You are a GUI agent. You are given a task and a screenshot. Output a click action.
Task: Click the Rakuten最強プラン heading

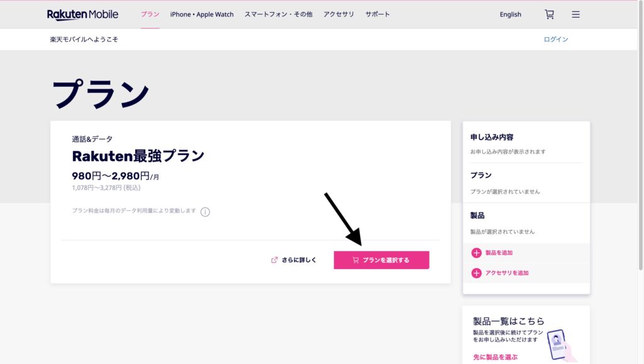pyautogui.click(x=138, y=156)
